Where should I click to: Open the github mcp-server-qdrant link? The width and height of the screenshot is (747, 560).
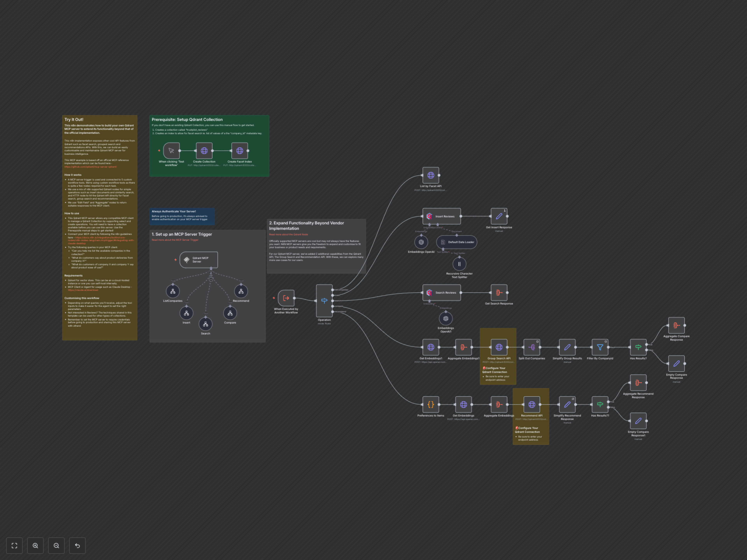pos(90,167)
